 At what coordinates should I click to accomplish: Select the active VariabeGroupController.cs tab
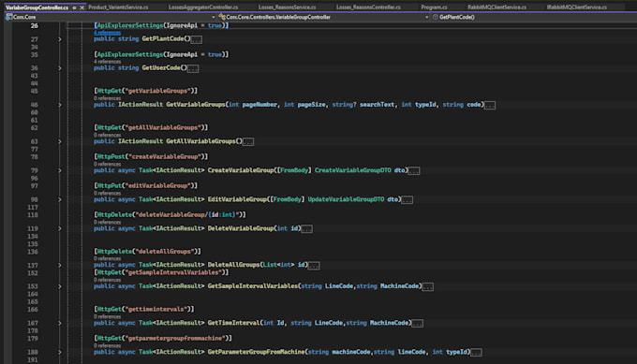pyautogui.click(x=37, y=7)
